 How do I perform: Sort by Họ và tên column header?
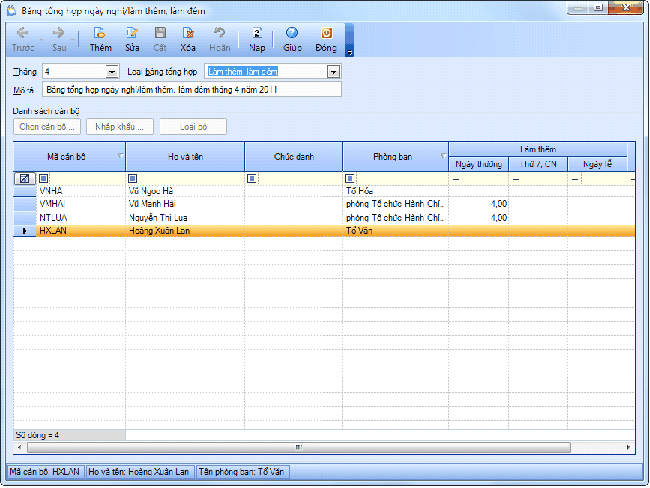[185, 157]
